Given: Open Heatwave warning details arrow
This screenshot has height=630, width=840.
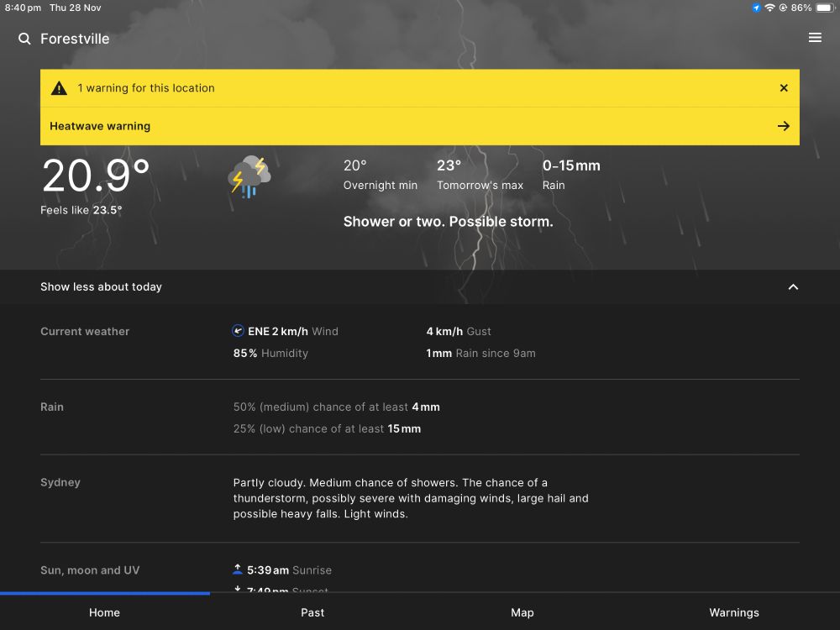Looking at the screenshot, I should coord(783,126).
